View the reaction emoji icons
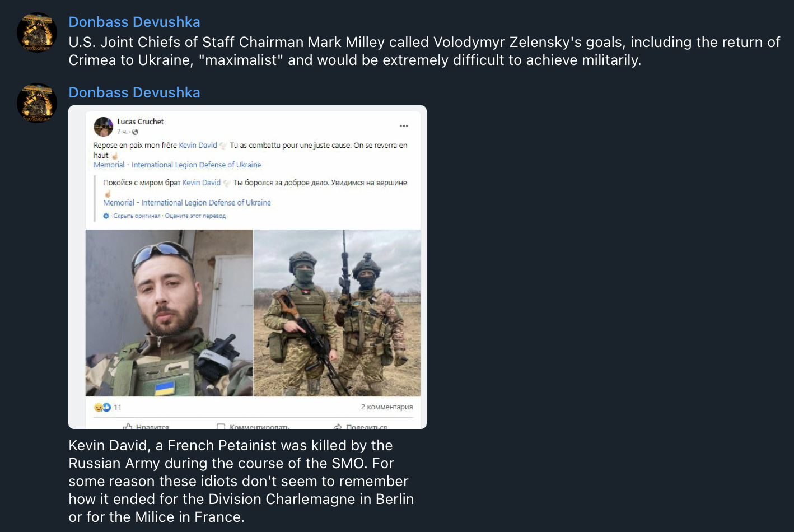This screenshot has width=794, height=532. 102,407
